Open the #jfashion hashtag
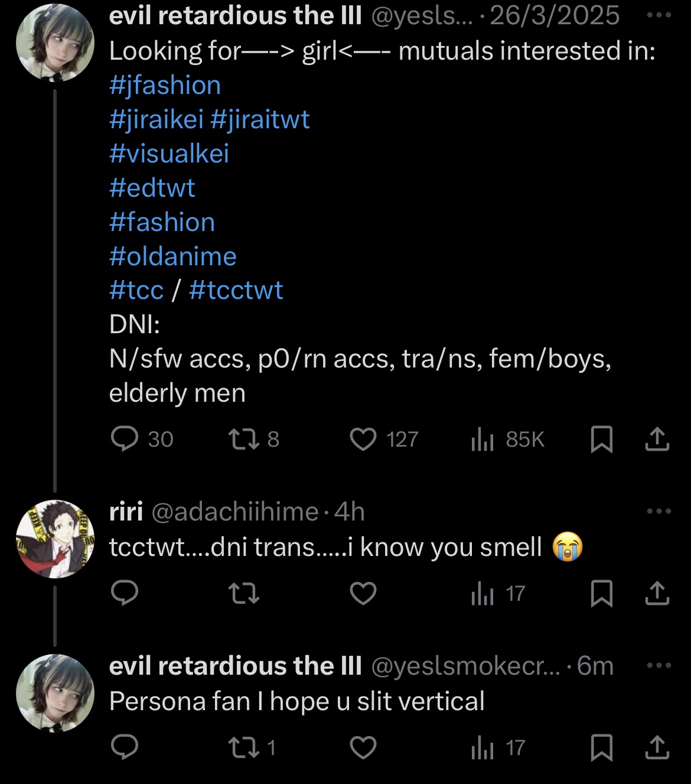 point(165,86)
